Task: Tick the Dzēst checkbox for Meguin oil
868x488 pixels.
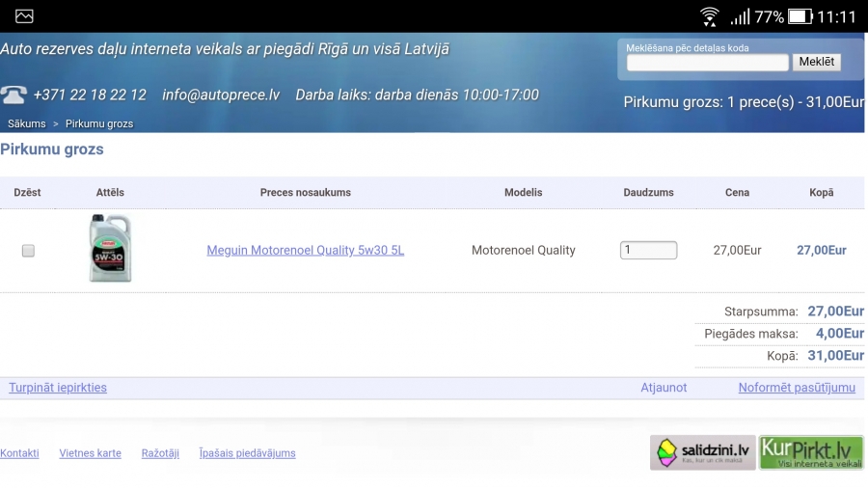Action: coord(28,251)
